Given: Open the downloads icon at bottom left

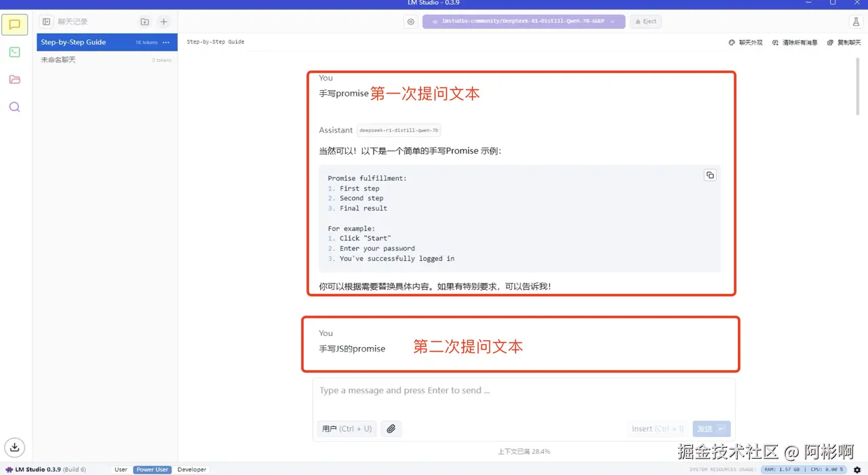Looking at the screenshot, I should click(x=14, y=447).
